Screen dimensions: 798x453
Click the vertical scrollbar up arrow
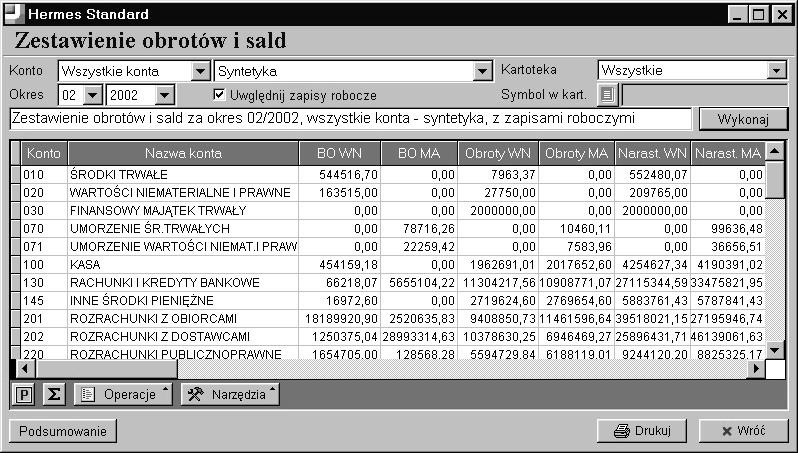[x=775, y=151]
